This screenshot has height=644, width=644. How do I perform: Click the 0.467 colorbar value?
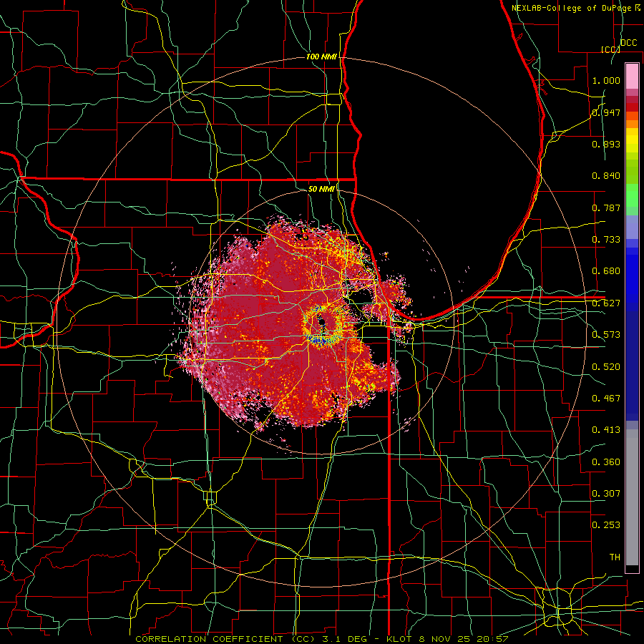tap(606, 399)
